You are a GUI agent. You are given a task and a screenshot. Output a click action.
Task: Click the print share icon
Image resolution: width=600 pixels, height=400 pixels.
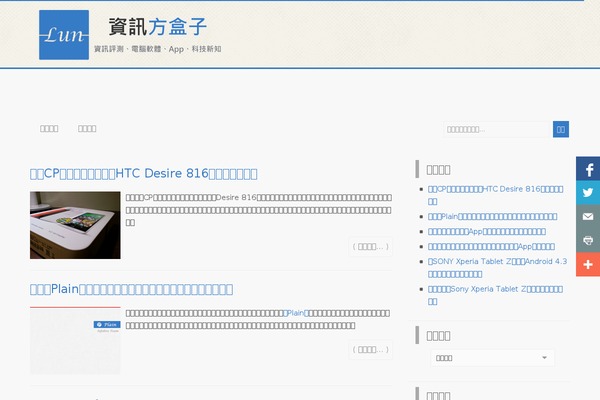[588, 240]
